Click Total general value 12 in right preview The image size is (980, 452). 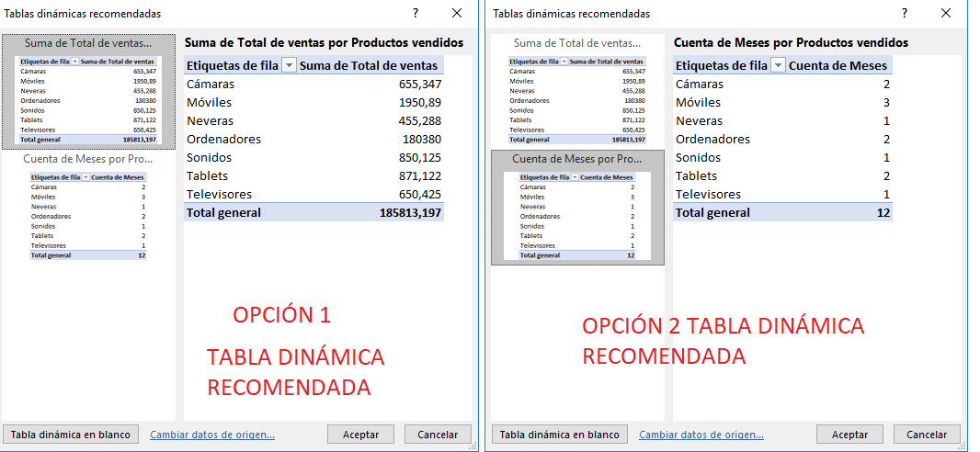pyautogui.click(x=883, y=213)
